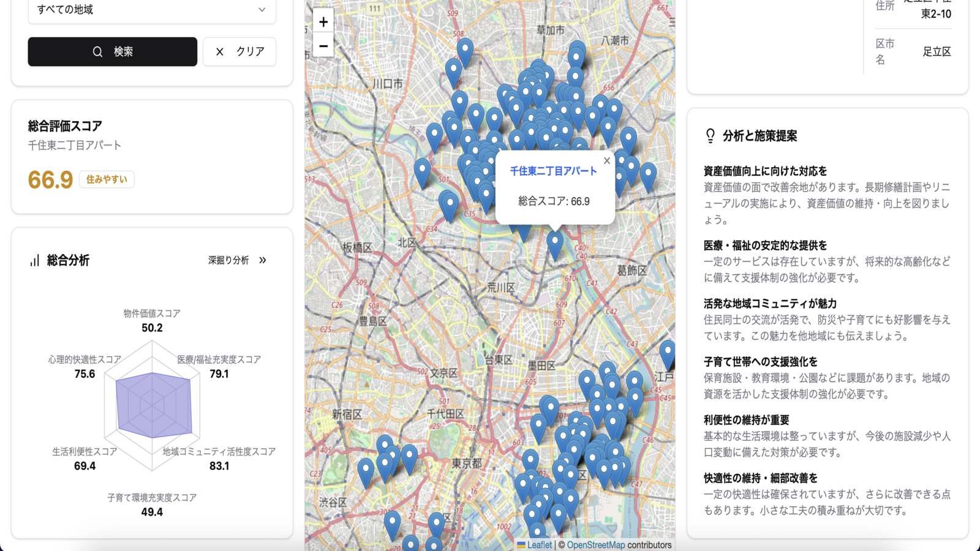Select the marker near 江戸川 at right edge
The width and height of the screenshot is (980, 551).
[x=668, y=355]
